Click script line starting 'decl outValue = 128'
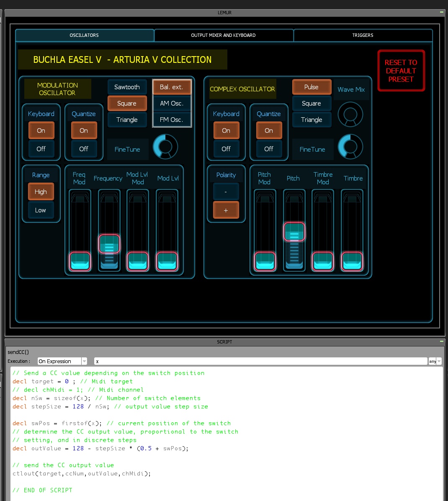Screen dimensions: 448x501 pos(100,448)
